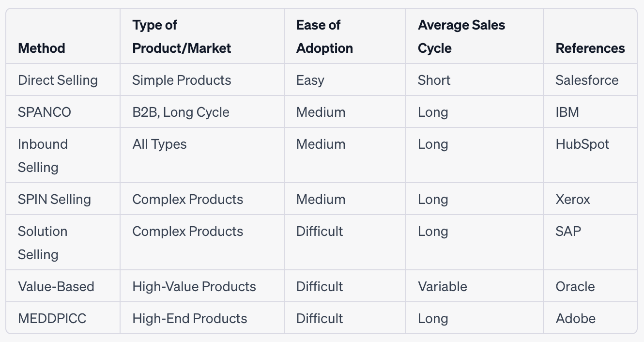Select the SPANCO method cell
This screenshot has height=342, width=644.
[45, 112]
